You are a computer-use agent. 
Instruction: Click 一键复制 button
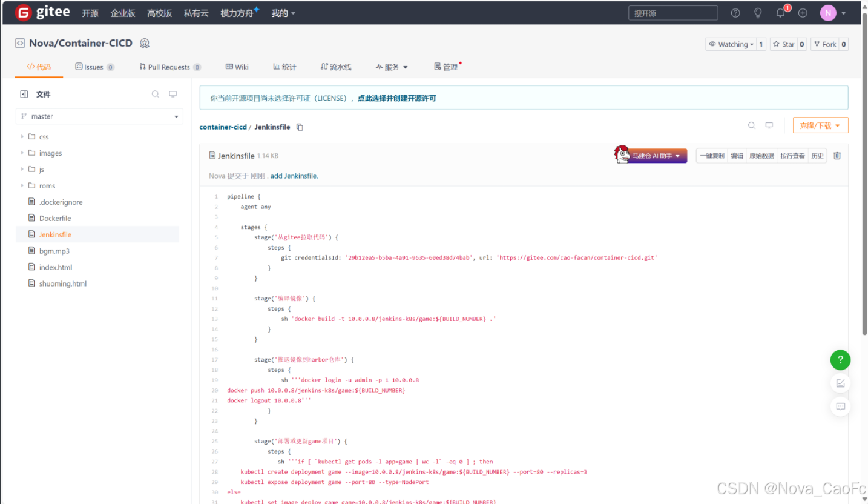click(711, 156)
